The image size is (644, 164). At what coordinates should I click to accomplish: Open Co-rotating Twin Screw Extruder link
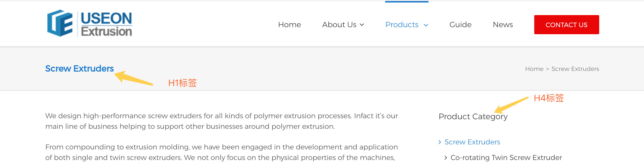[x=506, y=157]
